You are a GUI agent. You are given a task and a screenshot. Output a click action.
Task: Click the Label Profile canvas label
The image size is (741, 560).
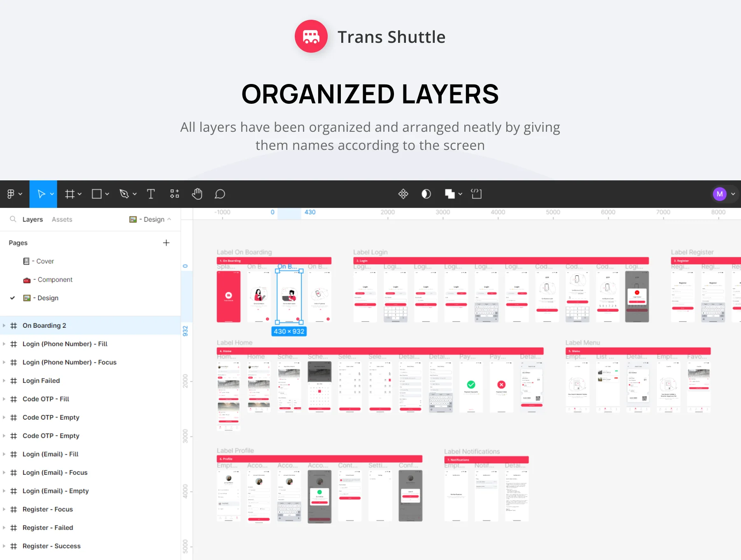(x=235, y=450)
